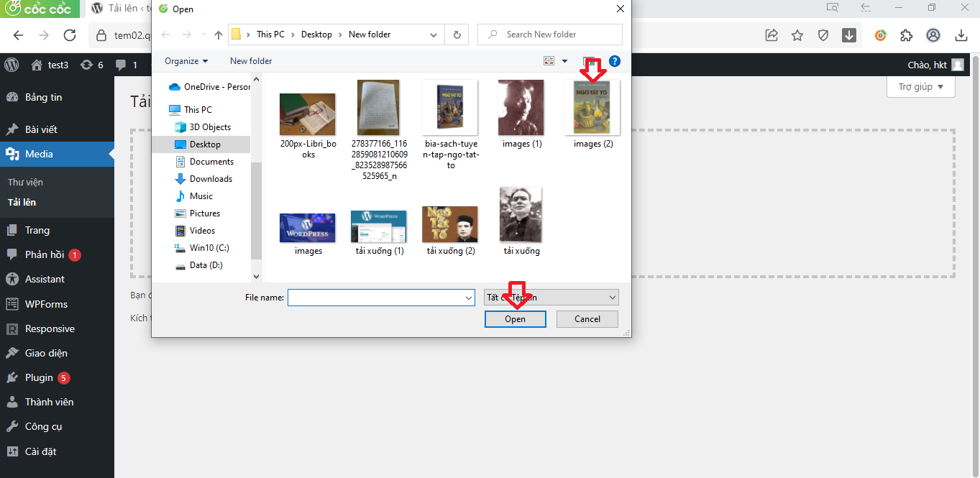Open the file dialog Help icon
Screen dimensions: 980x478
click(x=615, y=61)
